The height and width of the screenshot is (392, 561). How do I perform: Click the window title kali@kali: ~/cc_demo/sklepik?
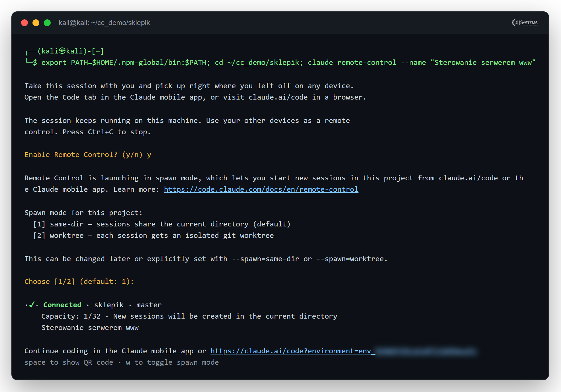104,23
